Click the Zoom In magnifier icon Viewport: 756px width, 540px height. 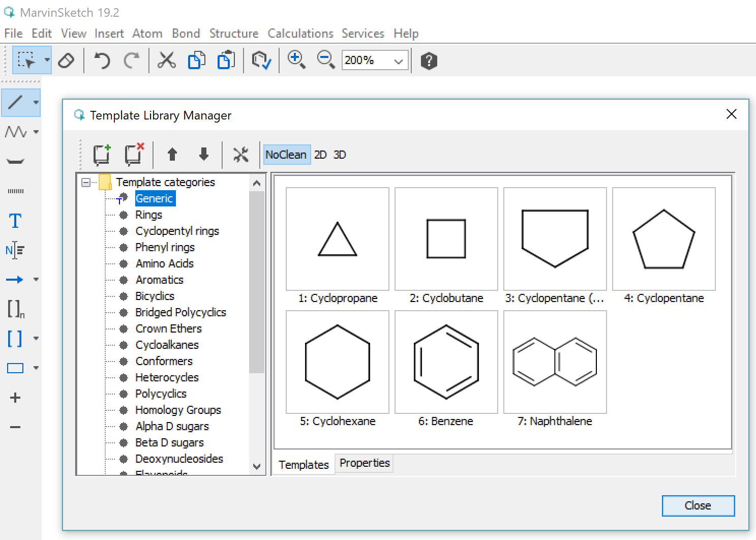[296, 60]
